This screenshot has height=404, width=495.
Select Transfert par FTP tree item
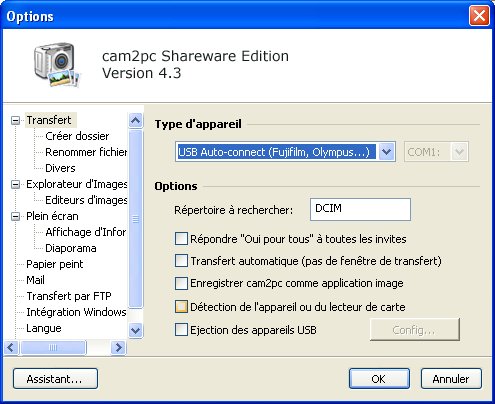click(x=69, y=296)
